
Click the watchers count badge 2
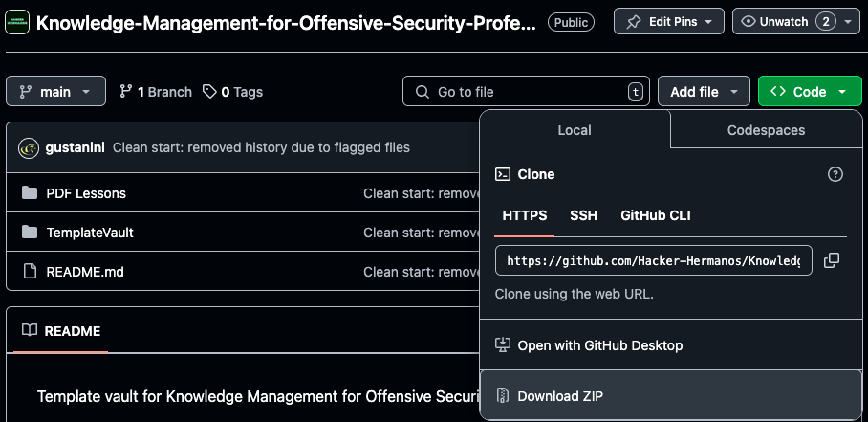[x=826, y=22]
